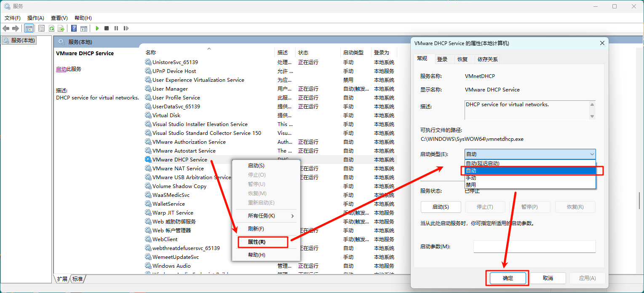Sort list by 描述 column header
Screen dimensions: 644x293
point(286,53)
